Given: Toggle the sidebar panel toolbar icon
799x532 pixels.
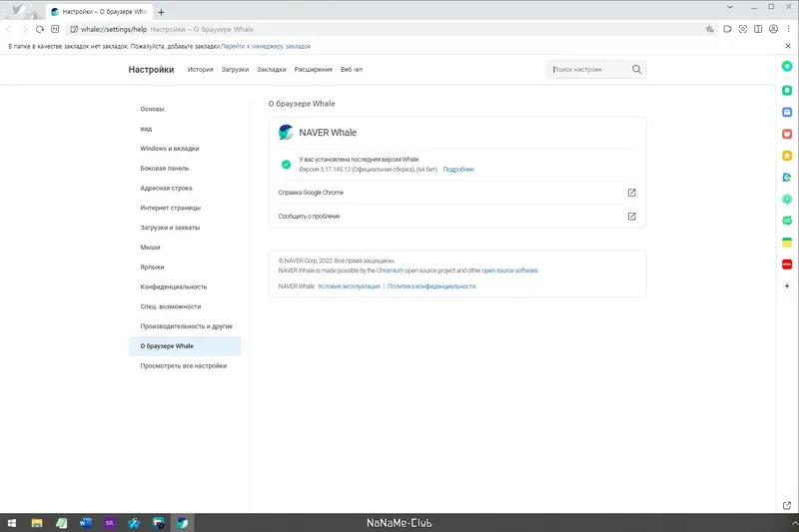Looking at the screenshot, I should click(x=758, y=29).
